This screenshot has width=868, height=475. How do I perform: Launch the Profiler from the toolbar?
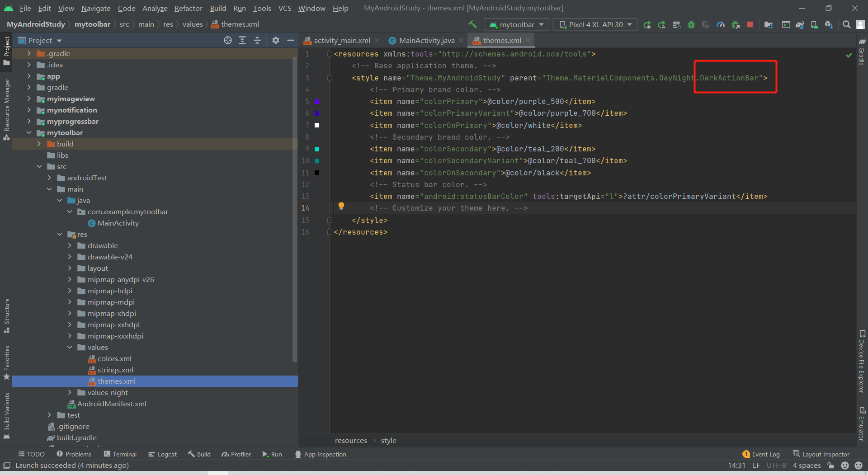click(721, 24)
